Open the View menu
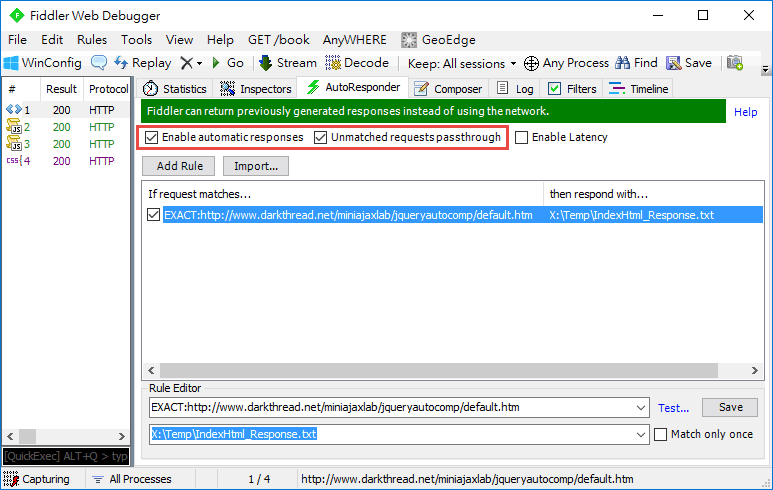The height and width of the screenshot is (490, 773). pos(179,40)
